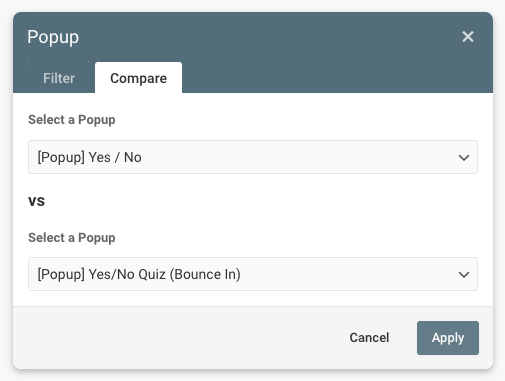This screenshot has width=505, height=381.
Task: Cancel the popup comparison
Action: click(x=369, y=338)
